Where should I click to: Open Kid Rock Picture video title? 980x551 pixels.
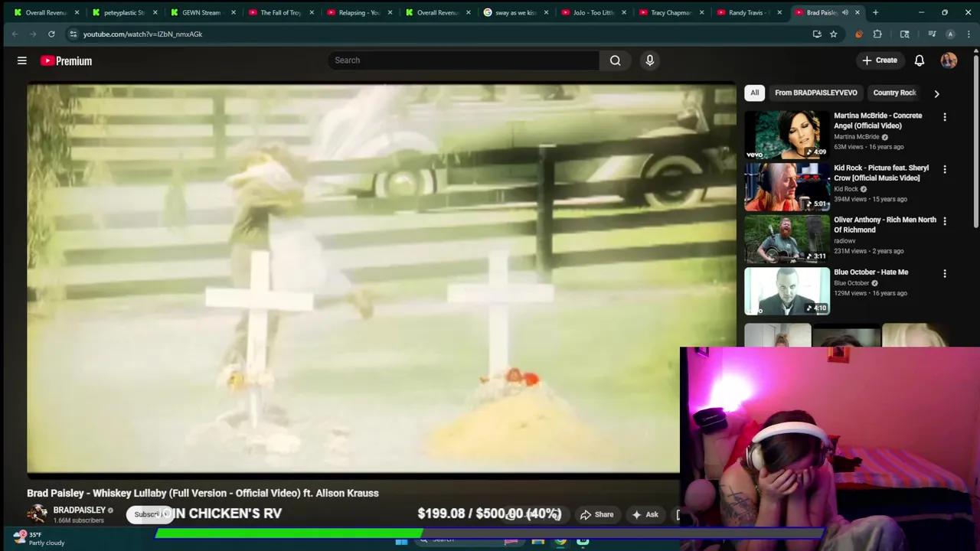point(881,173)
